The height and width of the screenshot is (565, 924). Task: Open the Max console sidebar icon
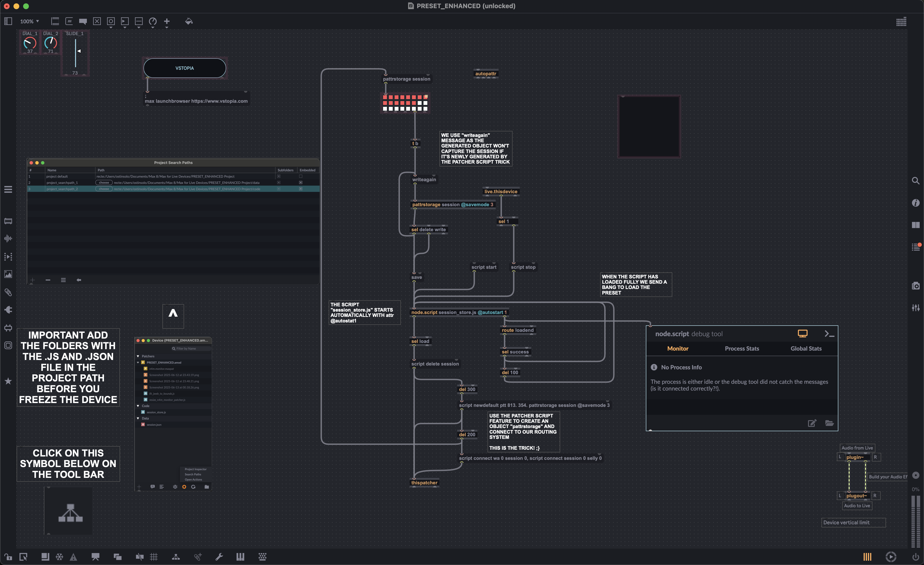point(915,247)
